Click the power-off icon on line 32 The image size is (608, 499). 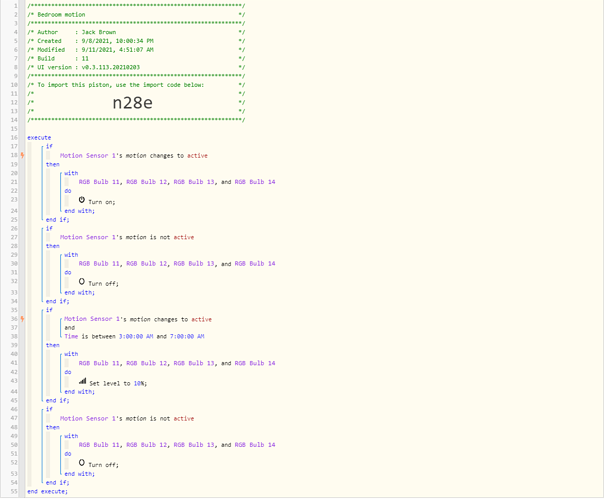[82, 281]
